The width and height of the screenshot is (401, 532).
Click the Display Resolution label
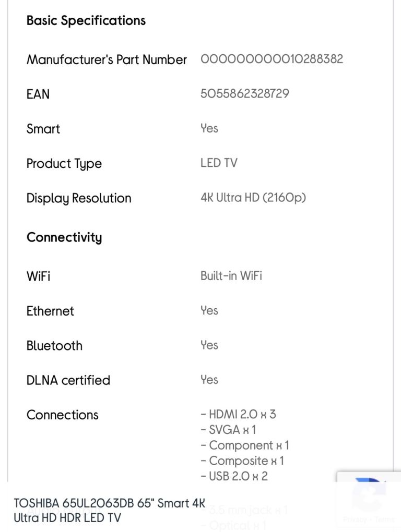[x=79, y=198]
